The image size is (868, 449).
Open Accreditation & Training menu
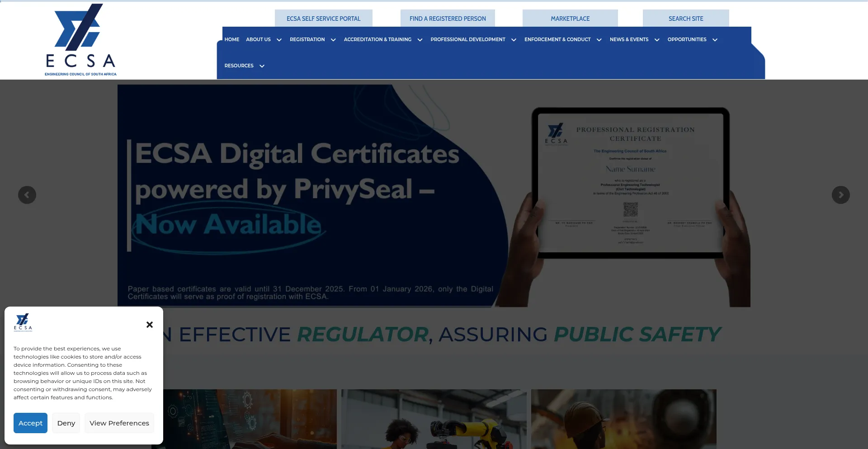(x=377, y=39)
